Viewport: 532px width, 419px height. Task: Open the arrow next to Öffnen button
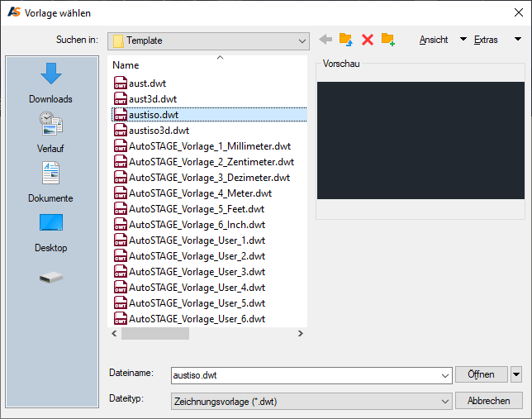516,374
